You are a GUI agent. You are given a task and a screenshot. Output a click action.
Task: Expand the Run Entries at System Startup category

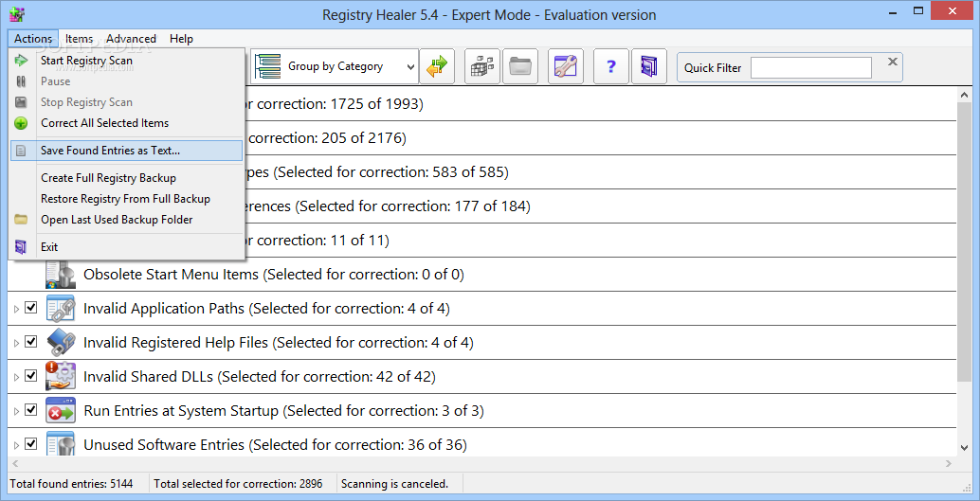point(16,411)
